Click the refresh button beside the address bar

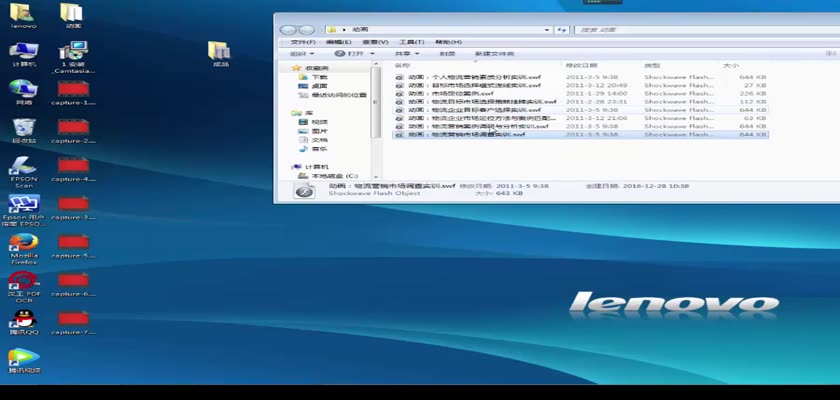[561, 30]
